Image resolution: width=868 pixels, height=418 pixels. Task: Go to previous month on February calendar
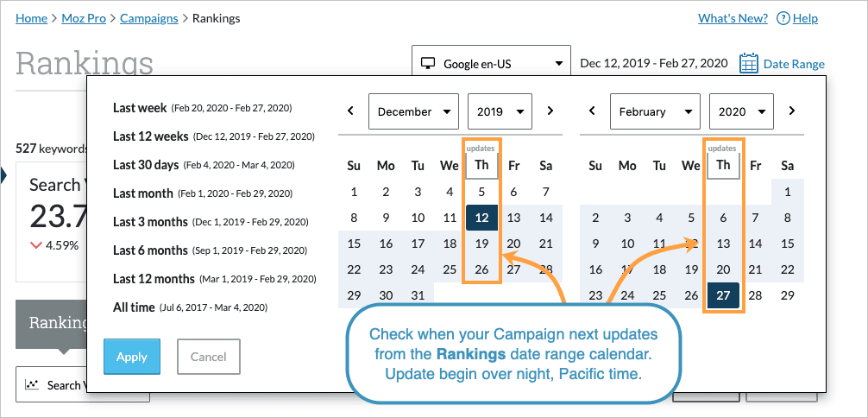click(592, 111)
